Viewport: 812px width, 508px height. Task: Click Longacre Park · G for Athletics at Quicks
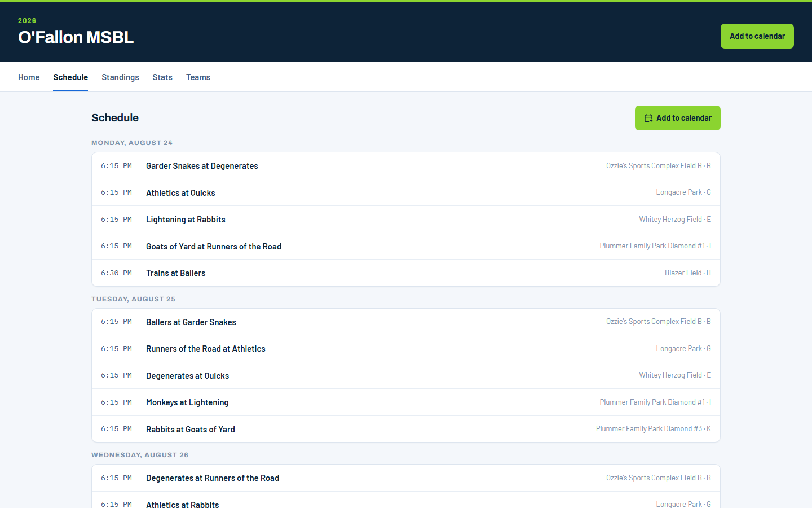[x=683, y=192]
